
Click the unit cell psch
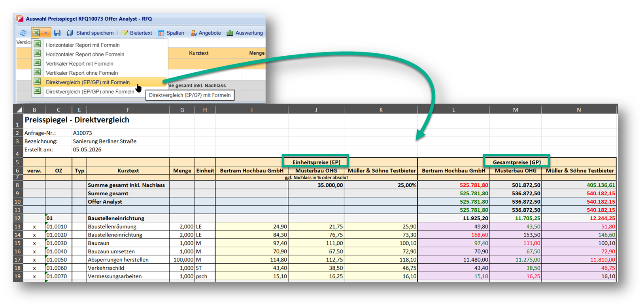tap(205, 276)
